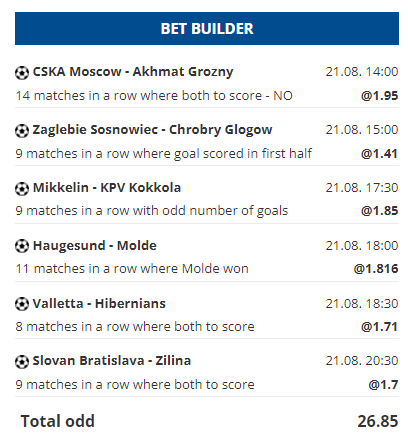The width and height of the screenshot is (408, 438).
Task: Open the Slovan Bratislava - Zilina match
Action: coord(112,361)
